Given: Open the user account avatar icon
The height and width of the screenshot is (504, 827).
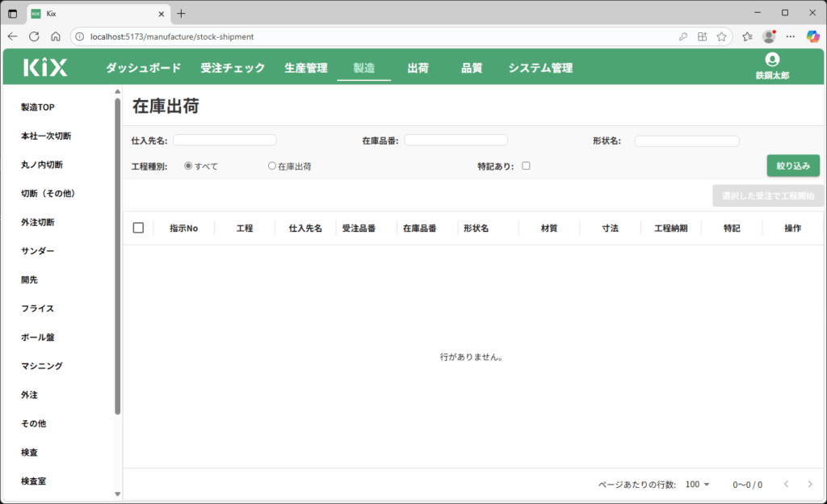Looking at the screenshot, I should (772, 60).
